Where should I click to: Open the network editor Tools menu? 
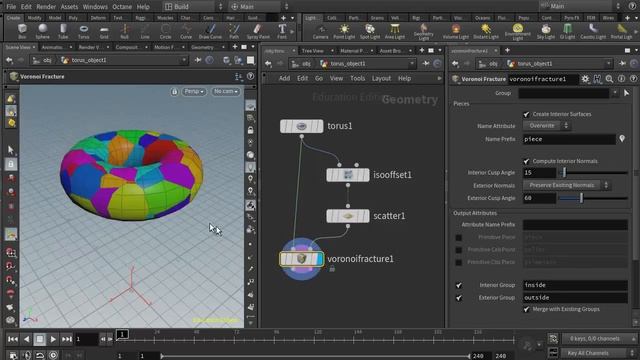tap(358, 78)
